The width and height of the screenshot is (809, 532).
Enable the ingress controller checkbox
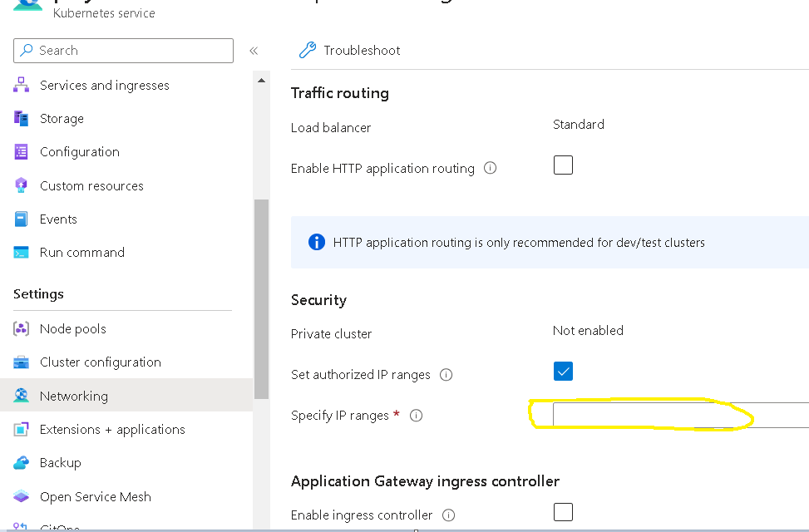[563, 512]
